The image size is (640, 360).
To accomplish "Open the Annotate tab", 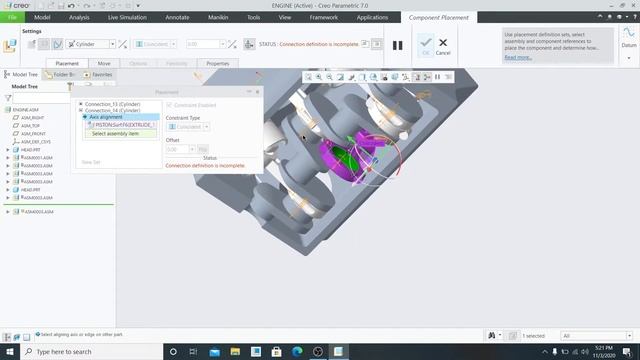I will tap(177, 17).
